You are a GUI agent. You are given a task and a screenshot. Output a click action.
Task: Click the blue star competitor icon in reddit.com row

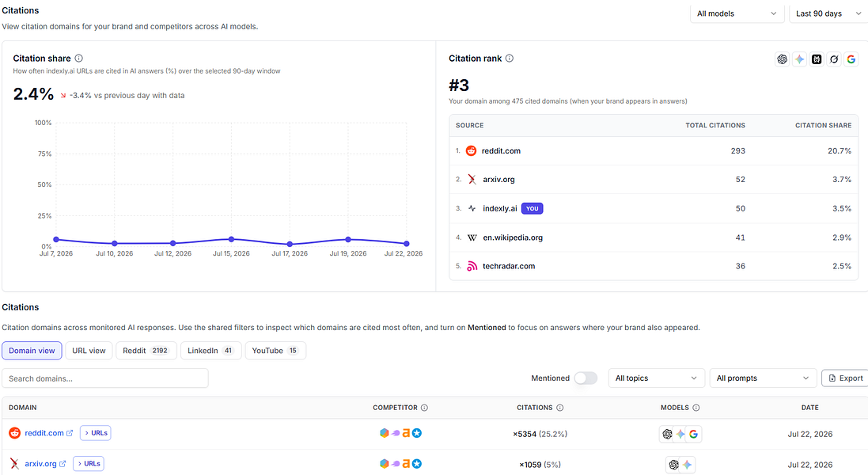pyautogui.click(x=417, y=433)
